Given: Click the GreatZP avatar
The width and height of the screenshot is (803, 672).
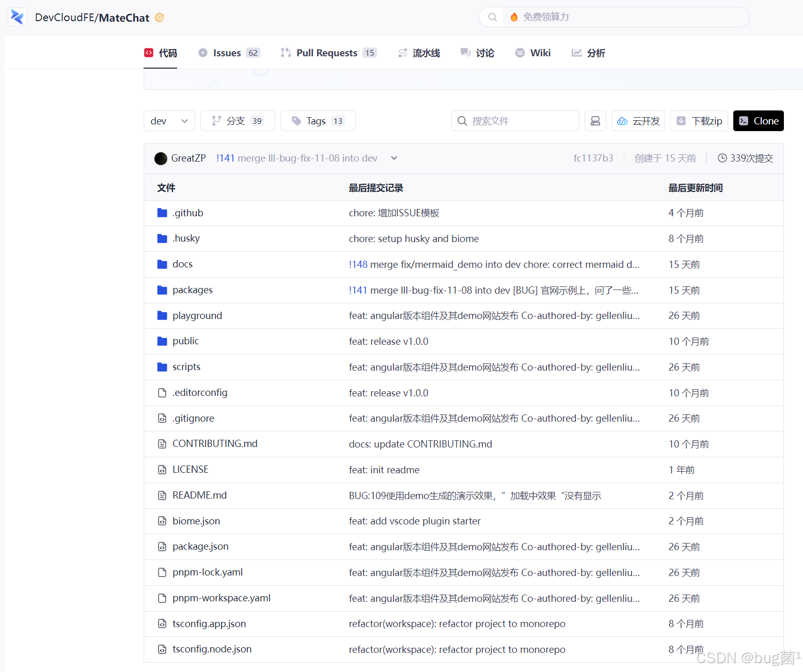Looking at the screenshot, I should tap(161, 158).
